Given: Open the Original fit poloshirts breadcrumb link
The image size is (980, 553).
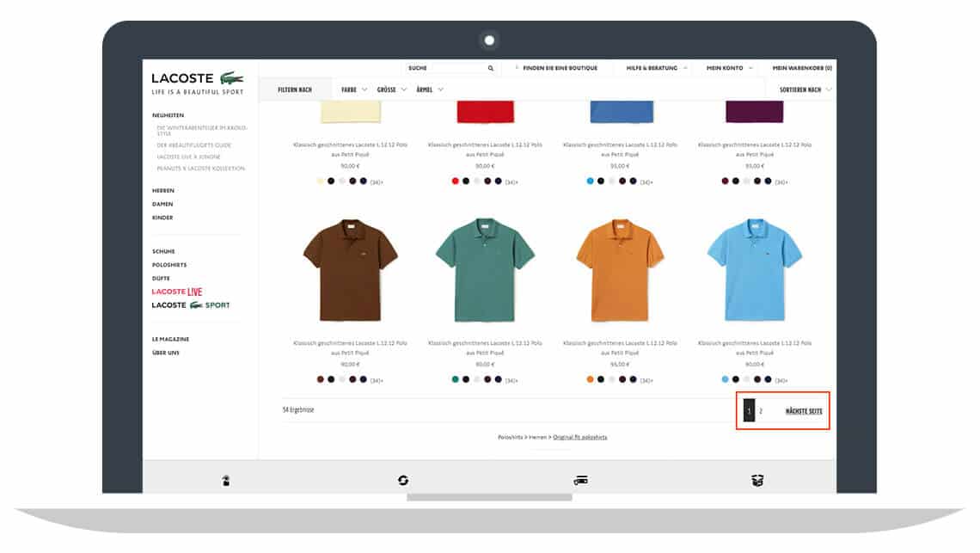Looking at the screenshot, I should (x=580, y=437).
